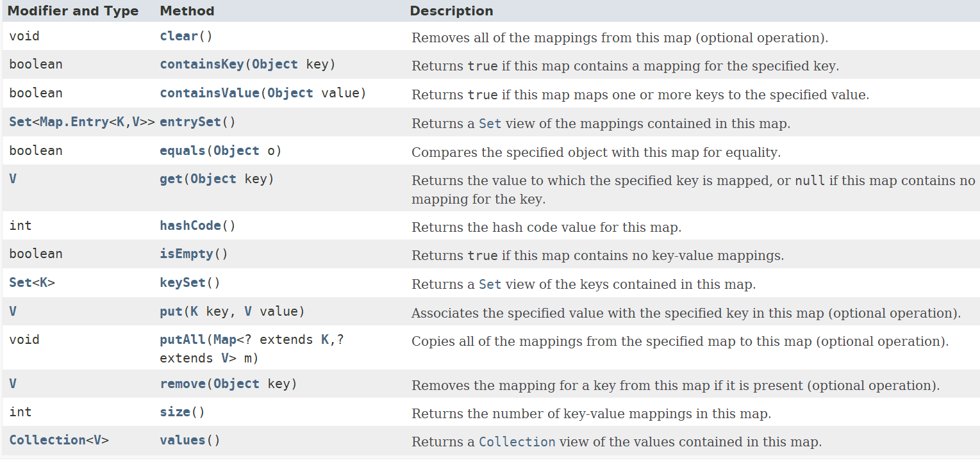Go to the entrySet method

pyautogui.click(x=190, y=122)
